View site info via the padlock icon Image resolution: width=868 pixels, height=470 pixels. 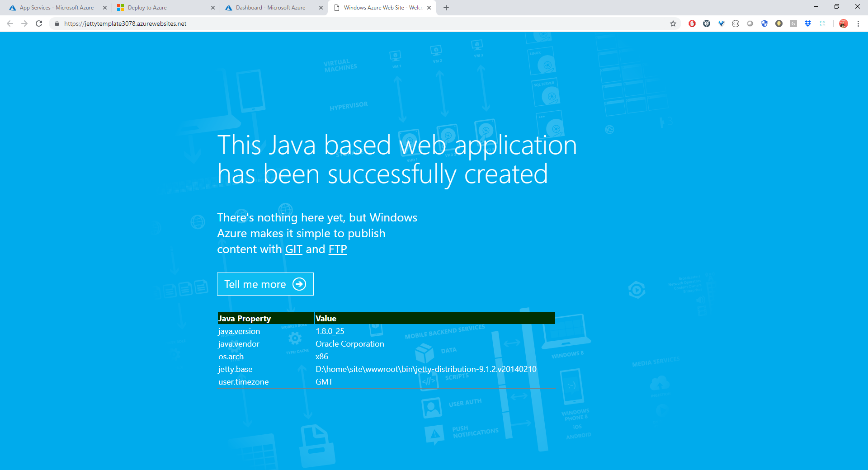[x=57, y=23]
